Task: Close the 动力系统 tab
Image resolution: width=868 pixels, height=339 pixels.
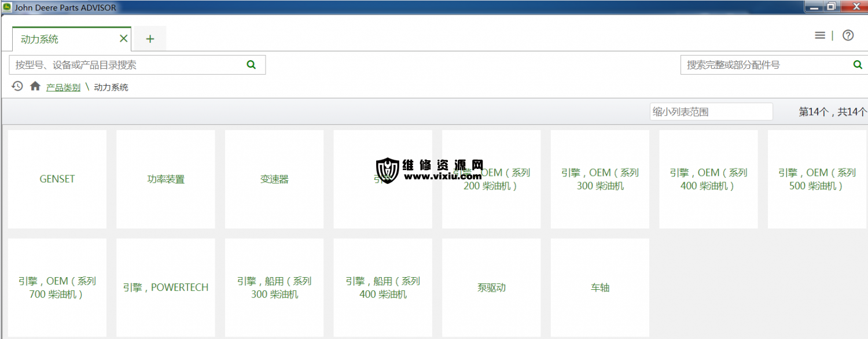Action: [123, 39]
